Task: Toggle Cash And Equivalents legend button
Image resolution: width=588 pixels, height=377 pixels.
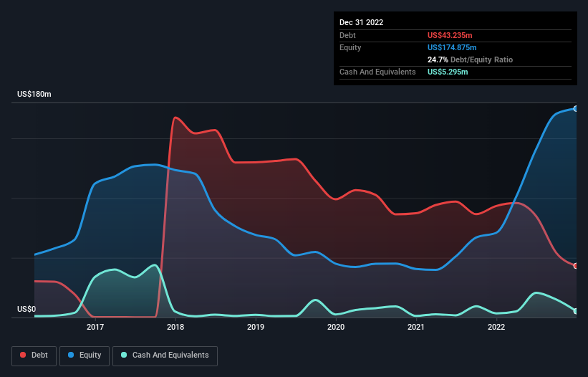Action: [x=165, y=355]
